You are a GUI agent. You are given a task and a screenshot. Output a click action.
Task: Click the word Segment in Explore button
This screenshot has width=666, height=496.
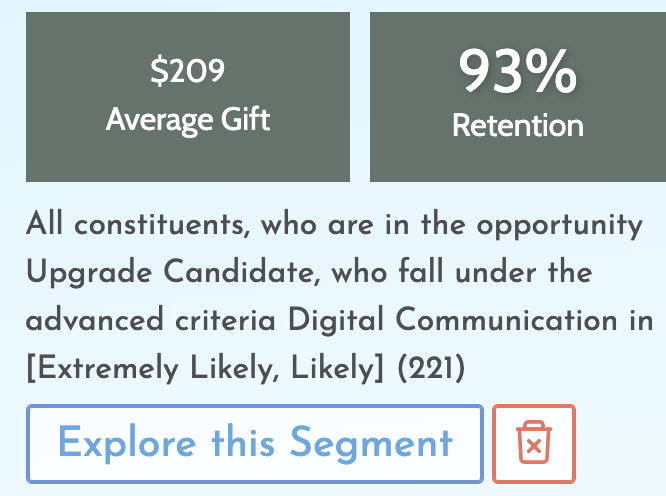371,444
